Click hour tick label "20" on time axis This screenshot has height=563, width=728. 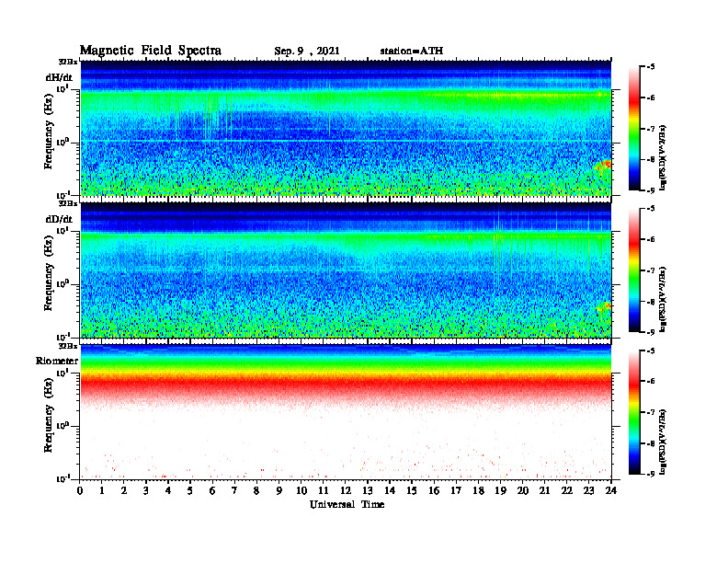(522, 490)
